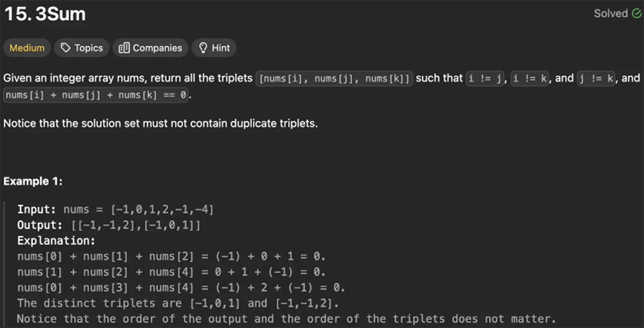Click the [nums[i], nums[j], nums[k]] code snippet
The image size is (644, 328).
[334, 79]
